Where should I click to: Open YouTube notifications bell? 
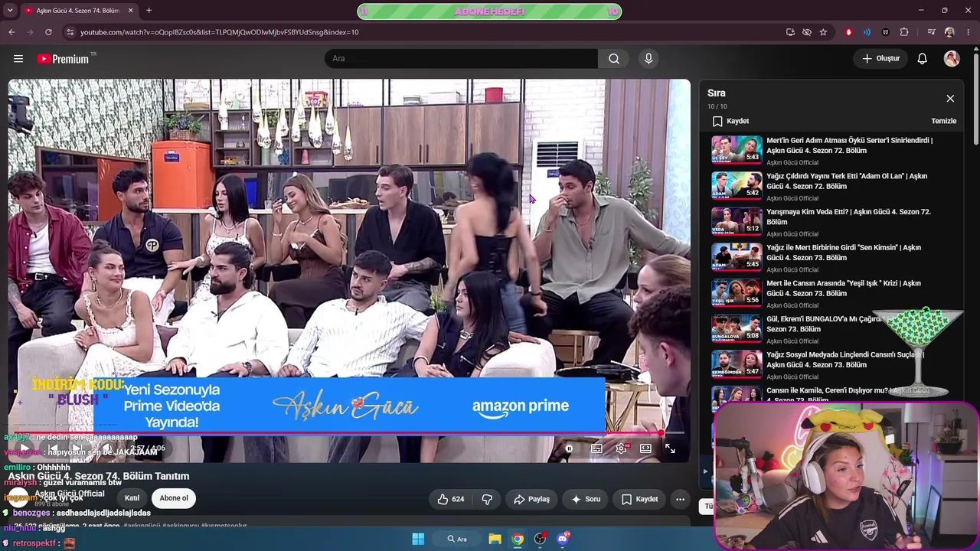click(923, 59)
